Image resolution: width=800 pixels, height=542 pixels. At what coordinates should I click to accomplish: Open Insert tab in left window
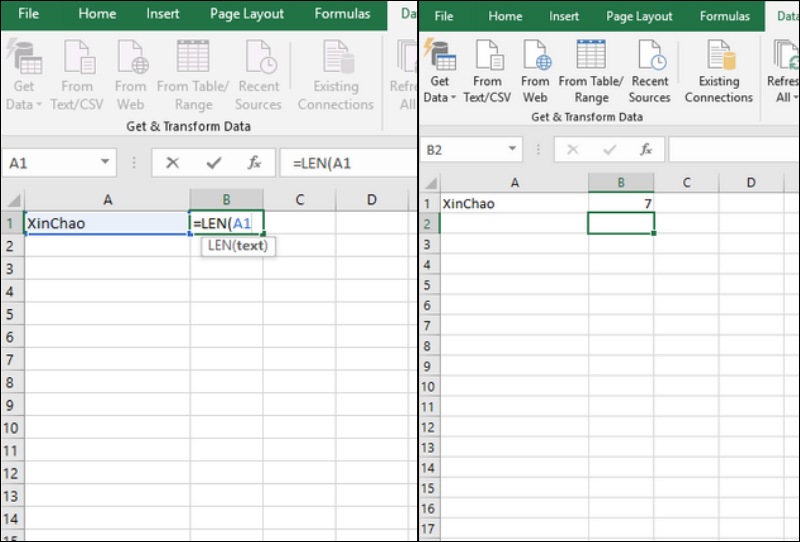coord(163,13)
